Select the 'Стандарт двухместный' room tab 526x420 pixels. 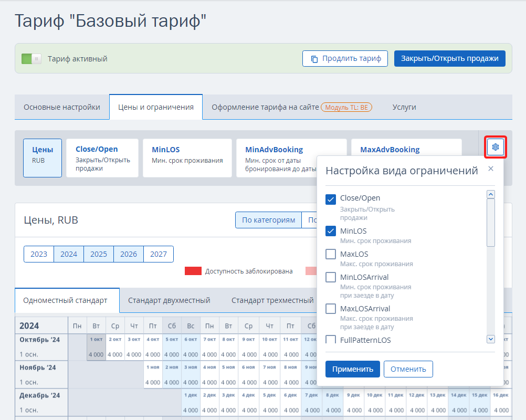click(x=169, y=300)
